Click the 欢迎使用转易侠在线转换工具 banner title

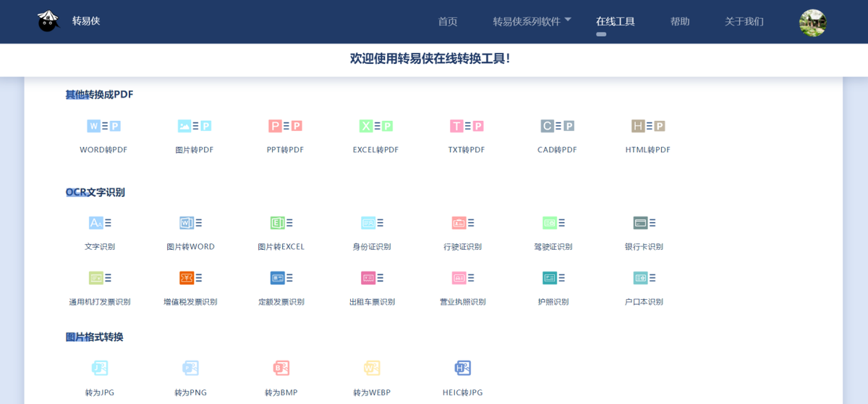430,59
